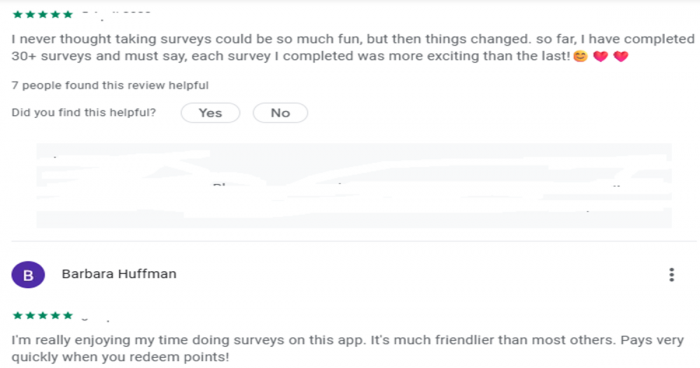Viewport: 700px width, 368px height.
Task: Open the more options menu for Barbara Huffman's review
Action: [671, 275]
